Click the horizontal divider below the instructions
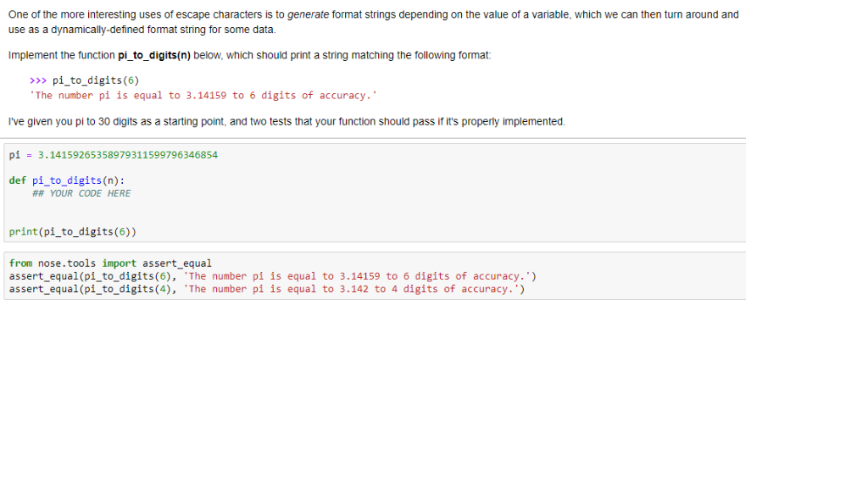The image size is (868, 488). (x=373, y=136)
